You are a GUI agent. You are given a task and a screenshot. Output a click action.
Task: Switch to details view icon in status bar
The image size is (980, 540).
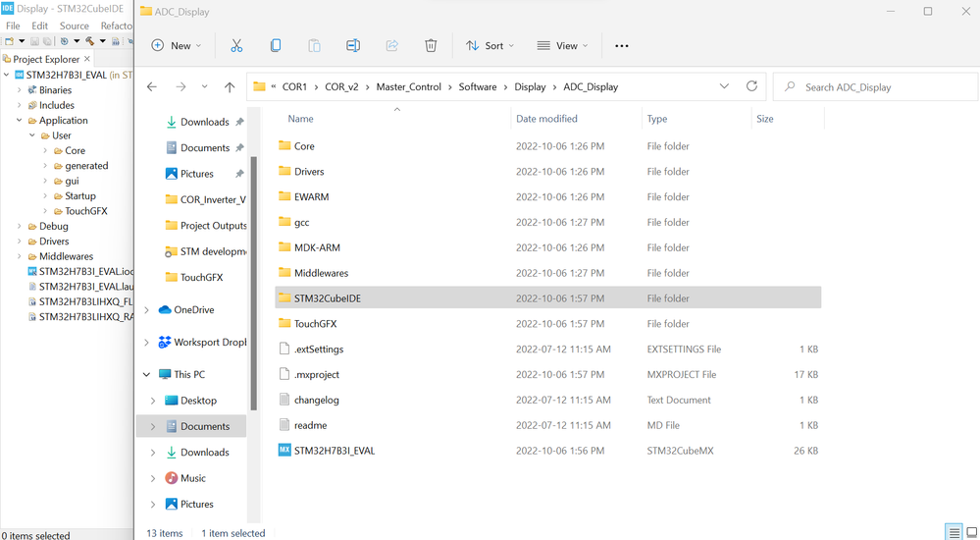click(954, 532)
